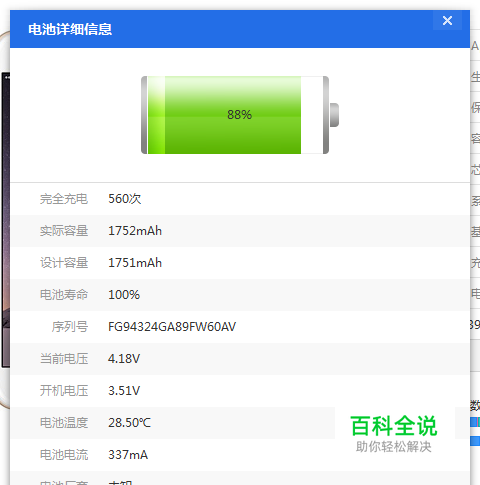The height and width of the screenshot is (485, 480).
Task: Select the 完全充电 label
Action: point(64,199)
